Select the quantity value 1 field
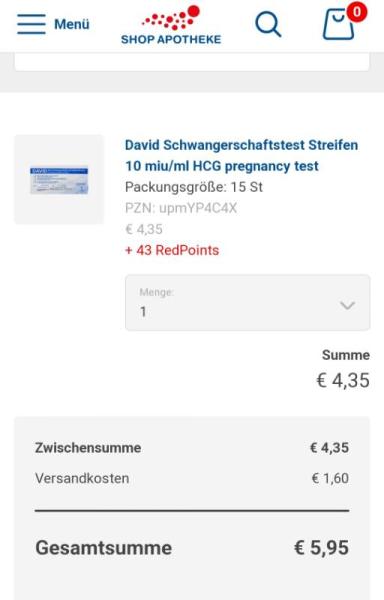 pyautogui.click(x=143, y=312)
